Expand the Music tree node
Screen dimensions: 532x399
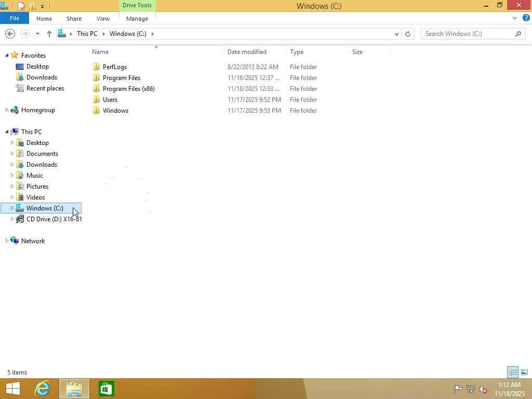12,176
